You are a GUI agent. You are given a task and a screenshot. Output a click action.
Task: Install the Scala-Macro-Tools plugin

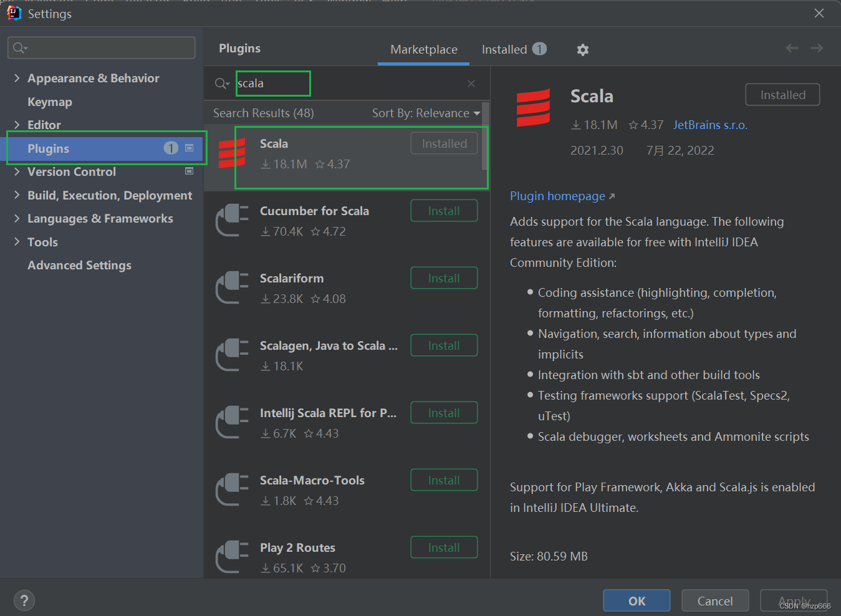point(444,480)
